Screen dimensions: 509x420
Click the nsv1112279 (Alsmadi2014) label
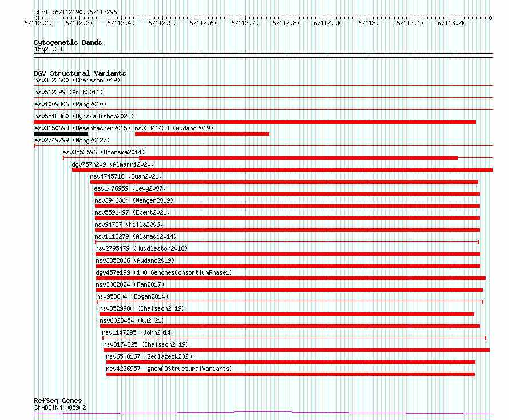click(x=136, y=236)
